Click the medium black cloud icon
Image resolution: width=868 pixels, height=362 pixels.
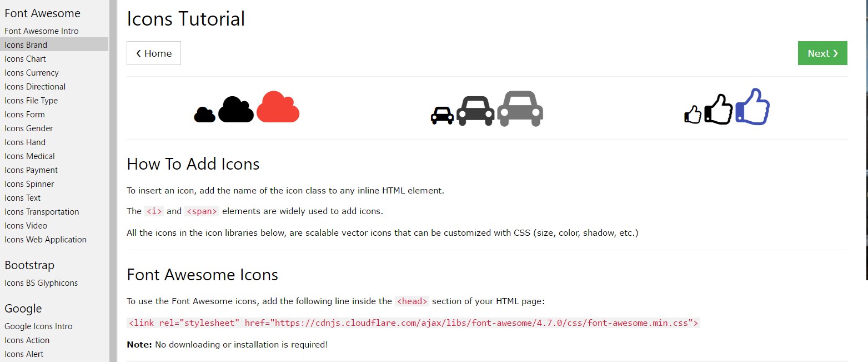pos(235,110)
